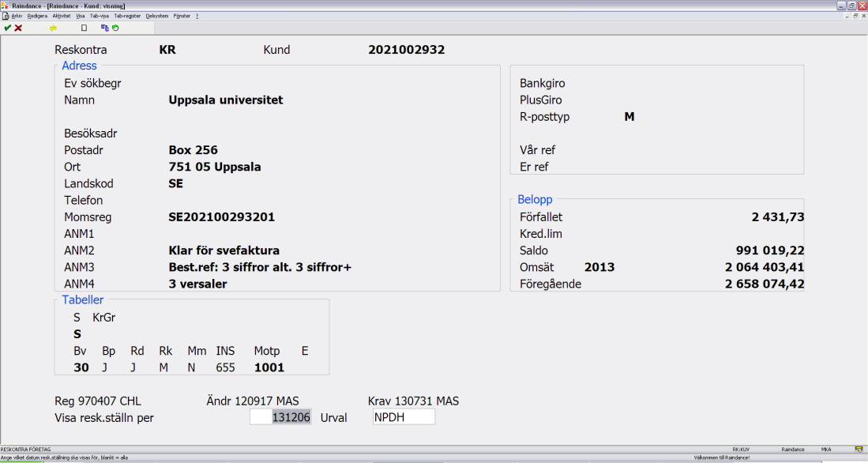Click Förfallet amount 2 431,73

[x=778, y=217]
